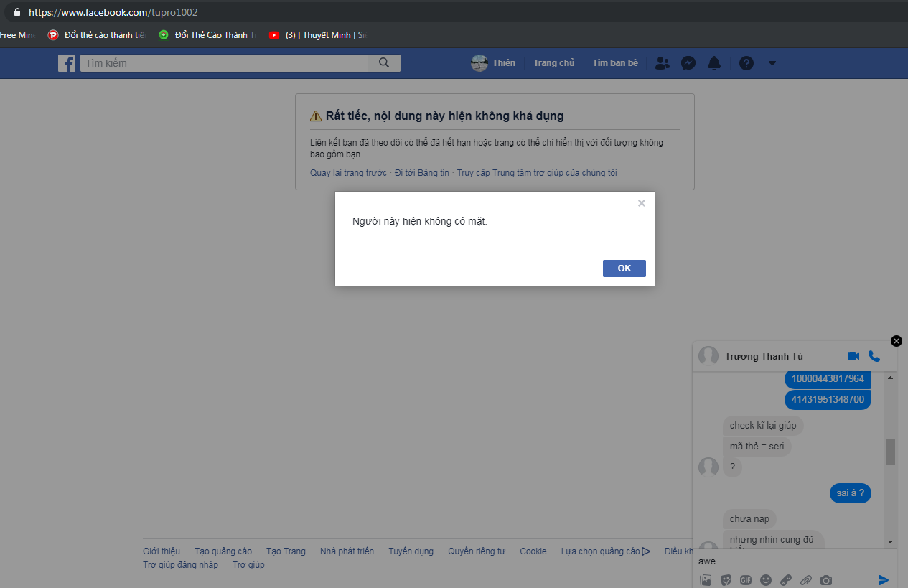
Task: Click the lone question mark message
Action: (733, 467)
